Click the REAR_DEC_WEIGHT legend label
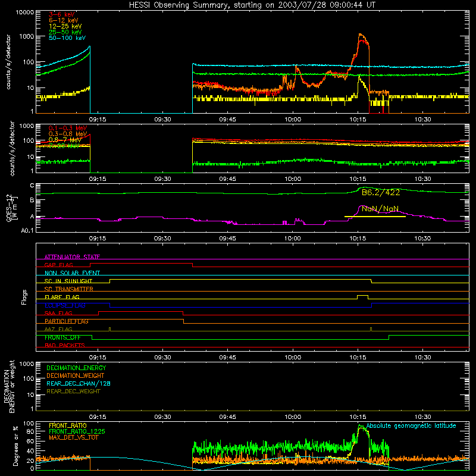The height and width of the screenshot is (476, 476). 73,392
